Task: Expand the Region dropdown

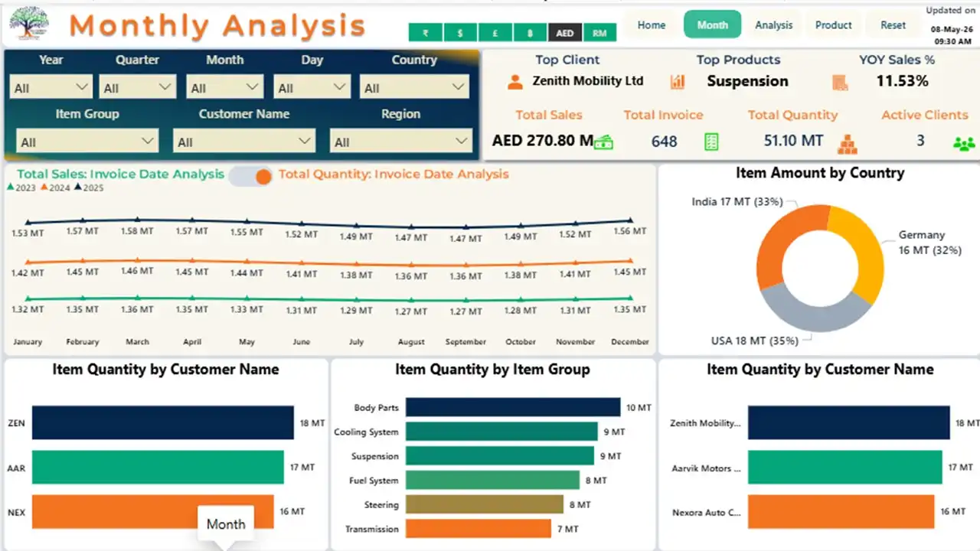Action: 401,141
